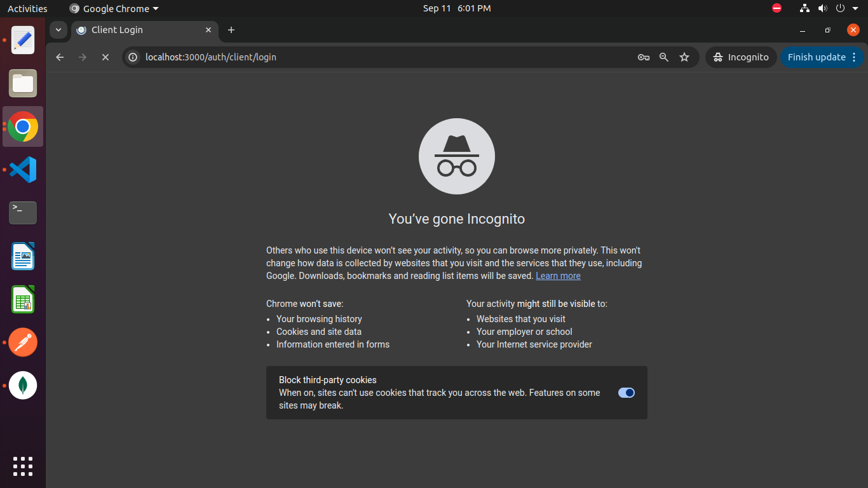Stop page loading with the X button

click(x=105, y=57)
